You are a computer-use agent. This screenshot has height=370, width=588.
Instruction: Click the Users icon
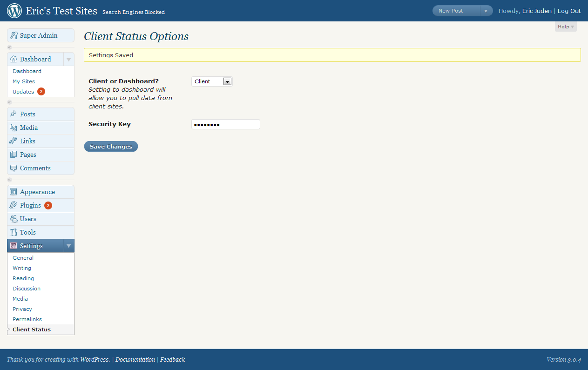[14, 219]
